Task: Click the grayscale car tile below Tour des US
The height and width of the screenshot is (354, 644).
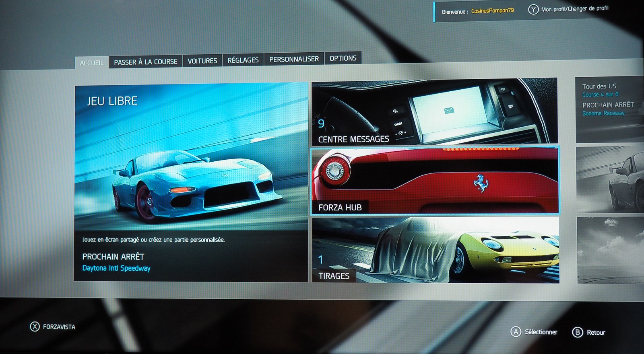Action: 610,179
